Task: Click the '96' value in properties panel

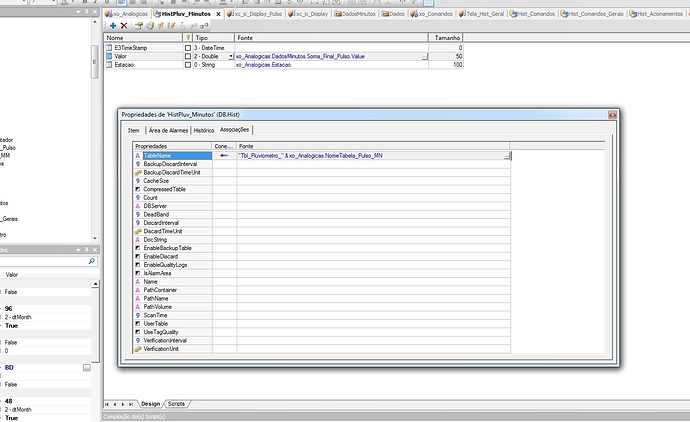Action: click(x=8, y=309)
